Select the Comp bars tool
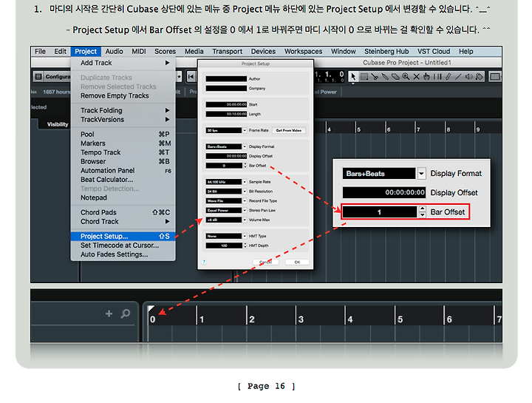This screenshot has width=532, height=403. (437, 77)
